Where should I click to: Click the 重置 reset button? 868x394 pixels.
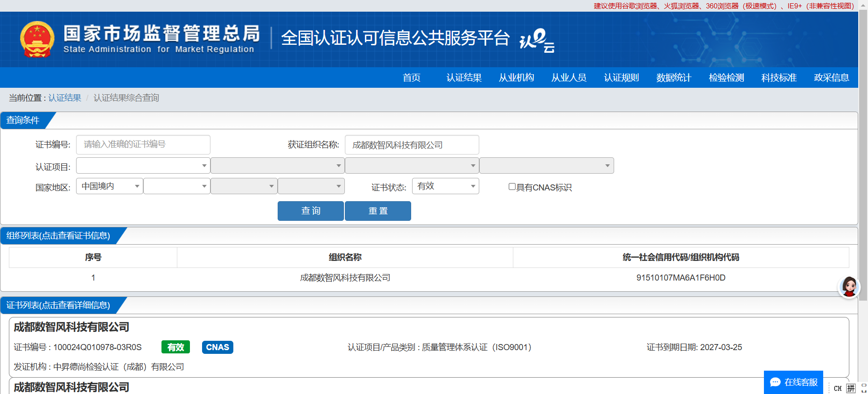pyautogui.click(x=378, y=211)
